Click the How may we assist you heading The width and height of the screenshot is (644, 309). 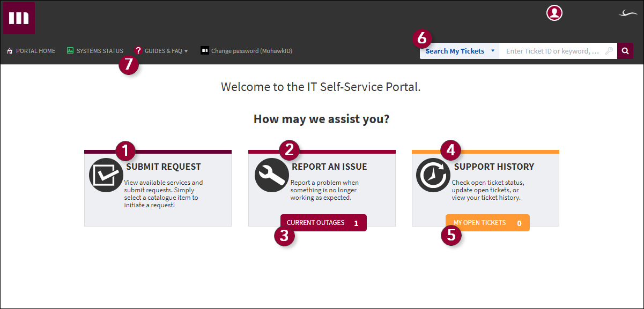pyautogui.click(x=322, y=118)
